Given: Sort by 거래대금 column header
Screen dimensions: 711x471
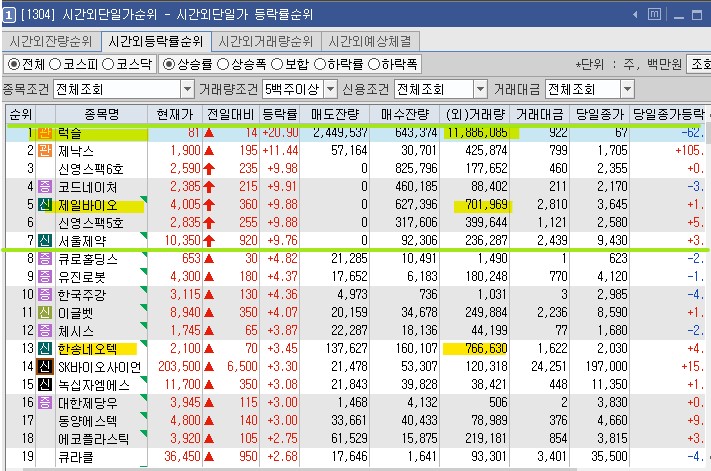Looking at the screenshot, I should click(539, 114).
